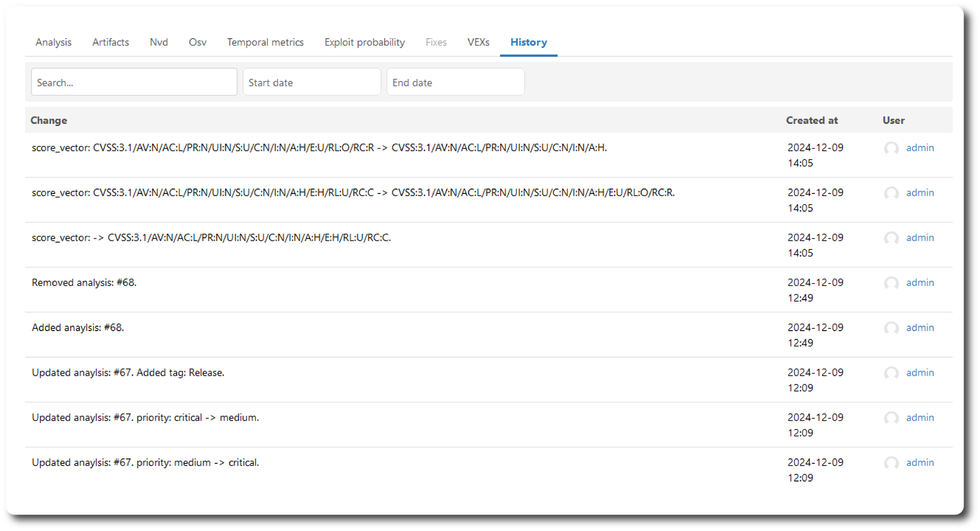Image resolution: width=980 pixels, height=531 pixels.
Task: Click avatar on 'priority: critical -> medium' row
Action: pyautogui.click(x=891, y=418)
